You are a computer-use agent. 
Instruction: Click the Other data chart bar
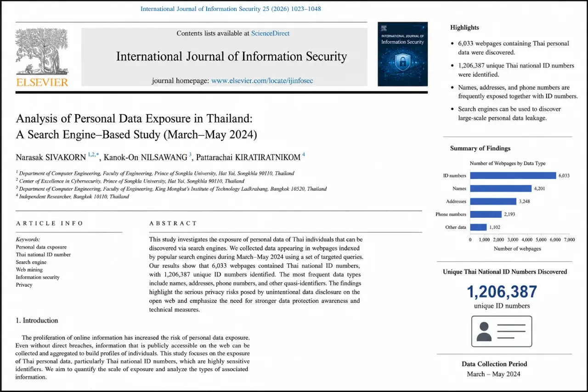click(x=478, y=227)
